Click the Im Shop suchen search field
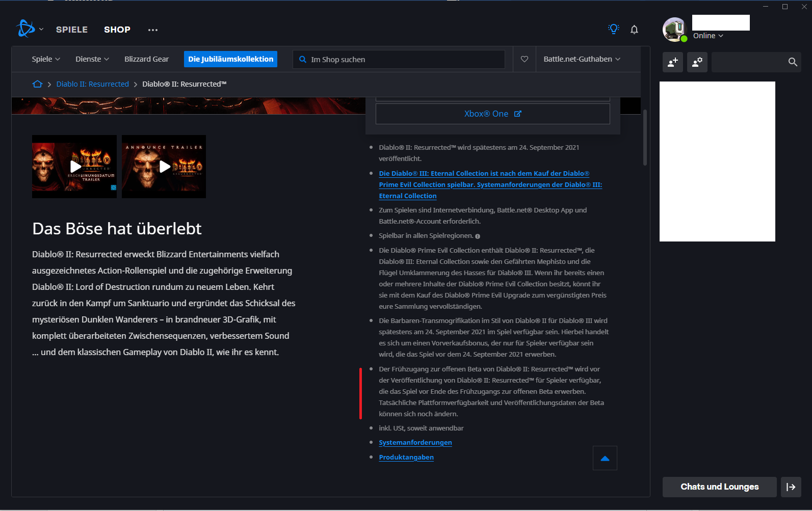Viewport: 812px width, 511px height. [x=399, y=60]
